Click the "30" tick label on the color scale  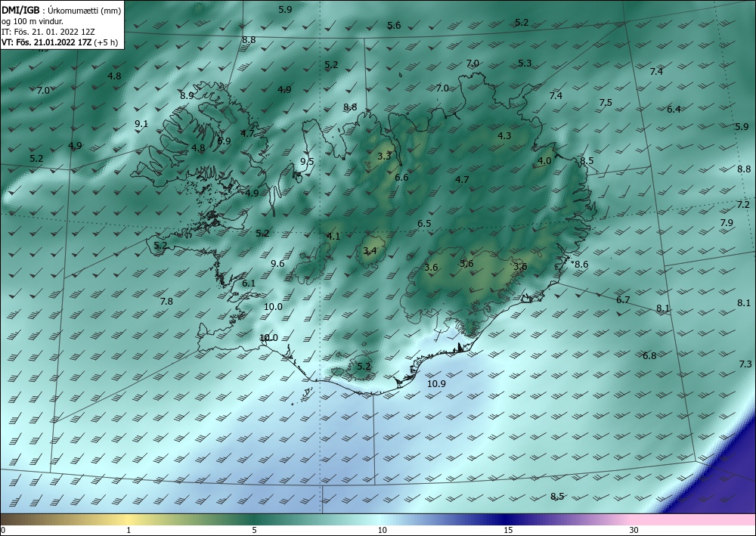pos(634,530)
